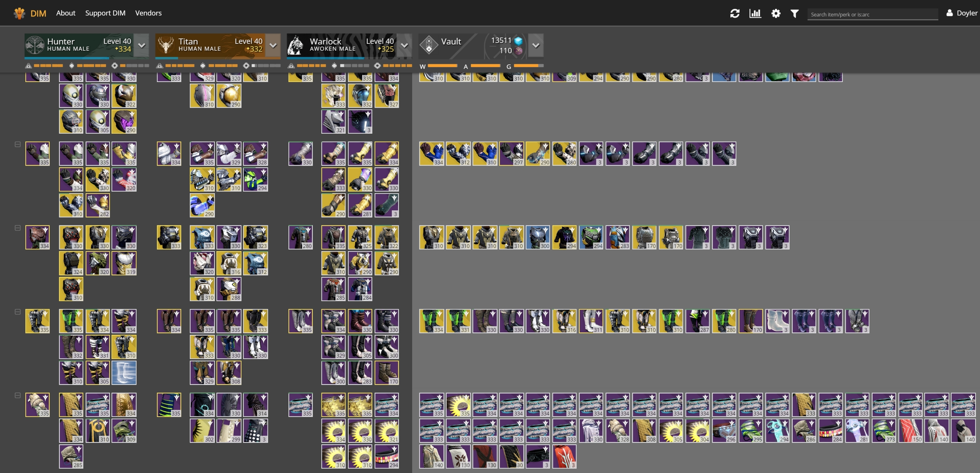The image size is (980, 473).
Task: Select Hunter equipped 334 chest armor
Action: point(37,237)
